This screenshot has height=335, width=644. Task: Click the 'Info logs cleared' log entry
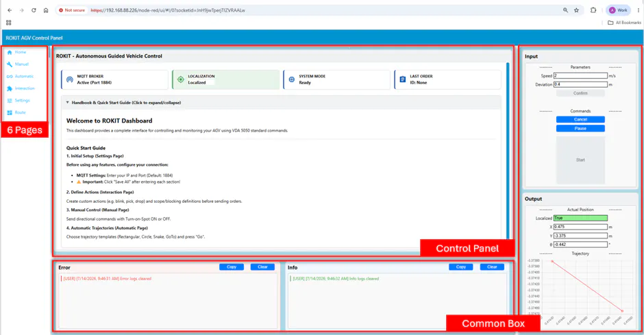click(x=336, y=279)
